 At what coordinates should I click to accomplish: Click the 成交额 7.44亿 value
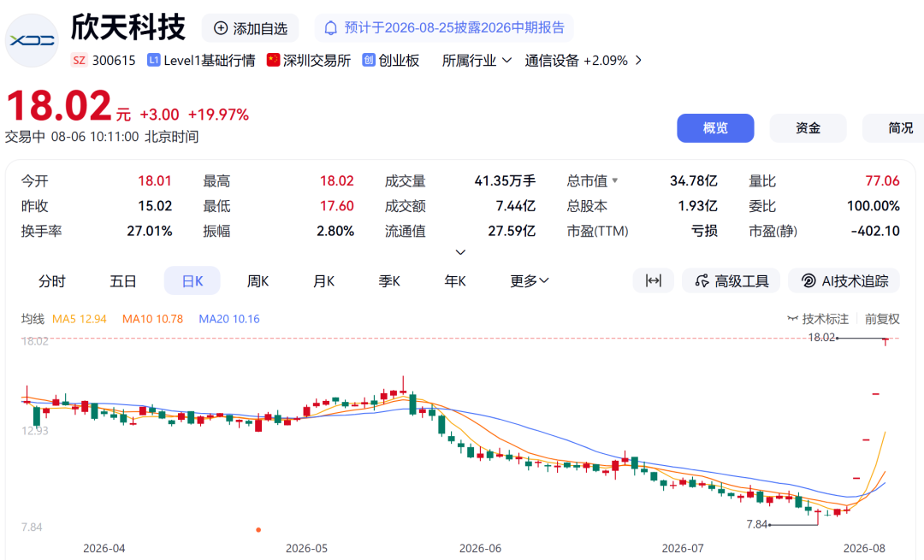coord(516,206)
